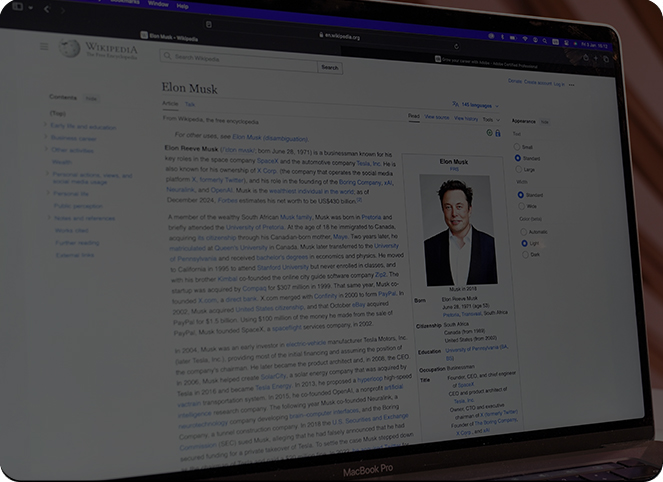Screen dimensions: 663x482
Task: Open the Wikipedia main menu hamburger icon
Action: coord(44,46)
